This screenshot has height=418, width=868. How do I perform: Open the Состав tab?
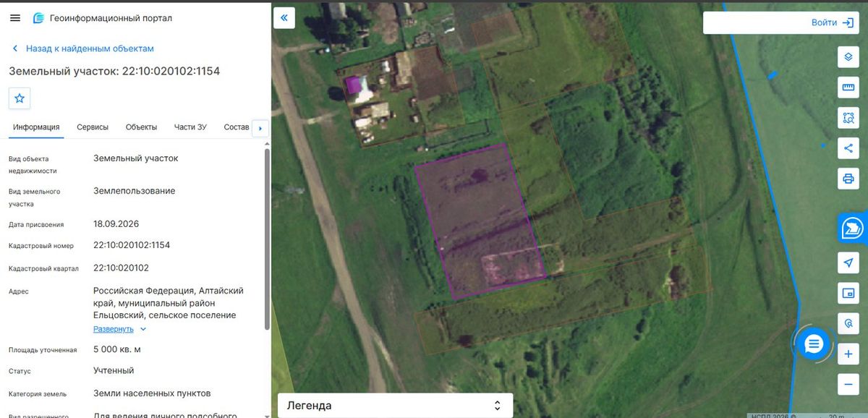pos(237,127)
